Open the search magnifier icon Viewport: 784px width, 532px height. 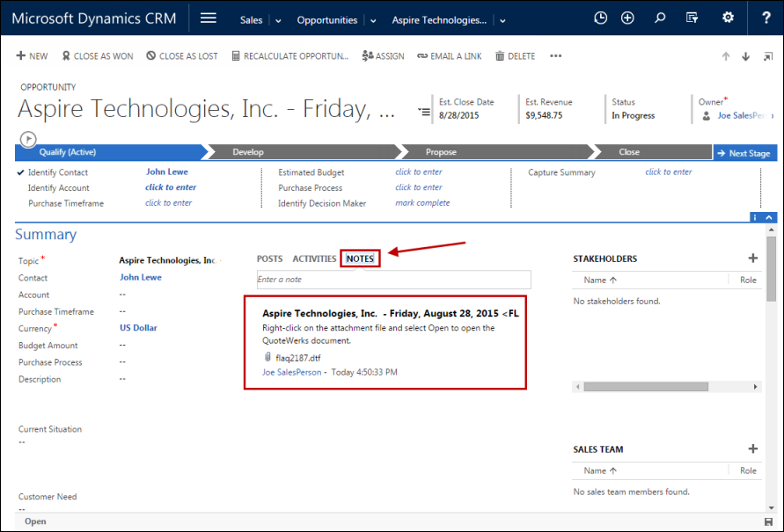tap(660, 18)
